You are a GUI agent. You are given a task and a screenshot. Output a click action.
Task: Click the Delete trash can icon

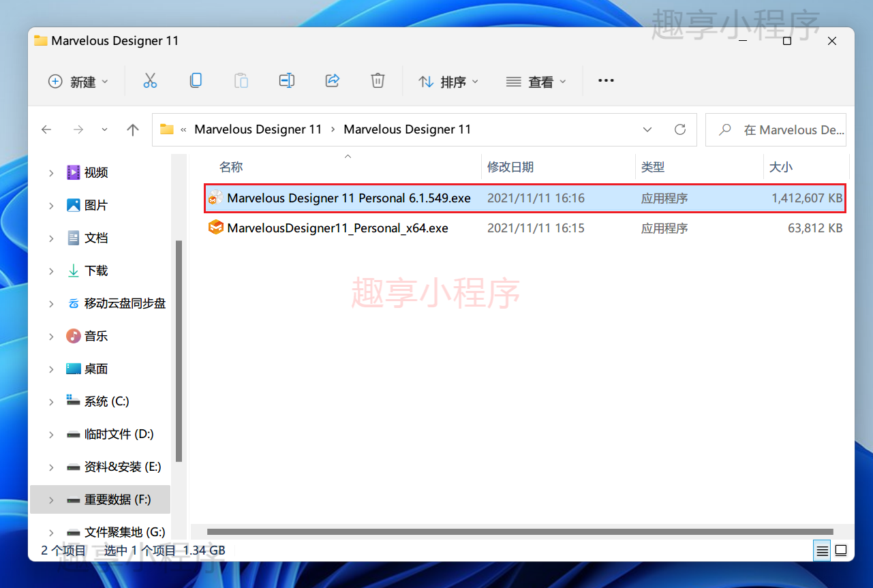point(378,81)
